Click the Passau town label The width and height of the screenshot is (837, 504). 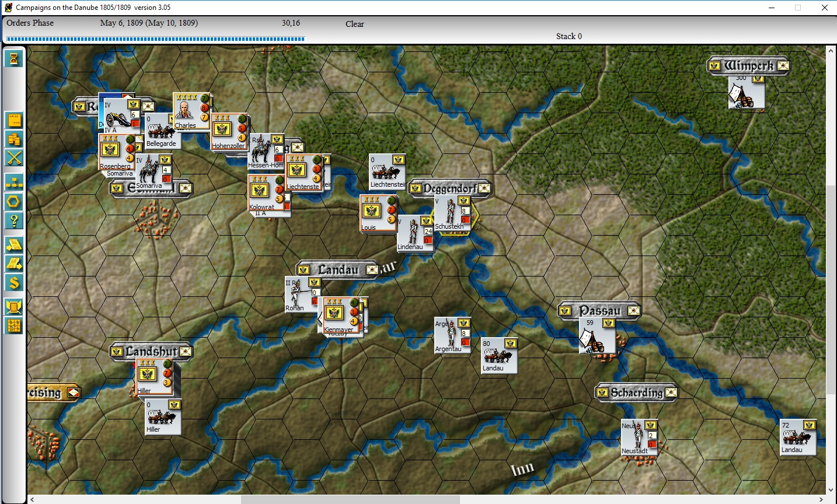(x=599, y=310)
